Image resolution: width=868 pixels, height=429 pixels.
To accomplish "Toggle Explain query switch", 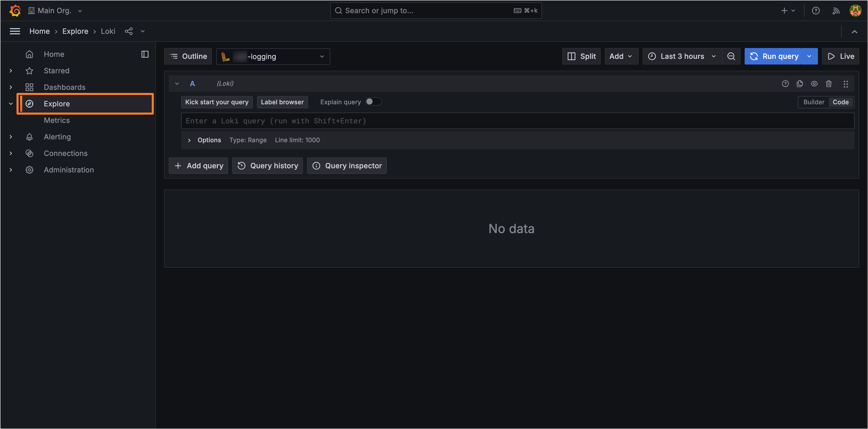I will (x=373, y=101).
